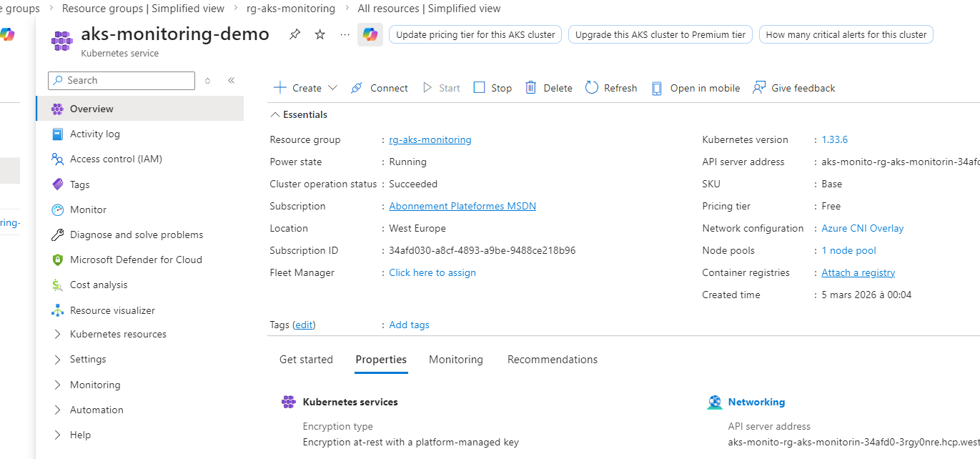This screenshot has height=459, width=980.
Task: Open the rg-aks-monitoring resource group
Action: [430, 139]
